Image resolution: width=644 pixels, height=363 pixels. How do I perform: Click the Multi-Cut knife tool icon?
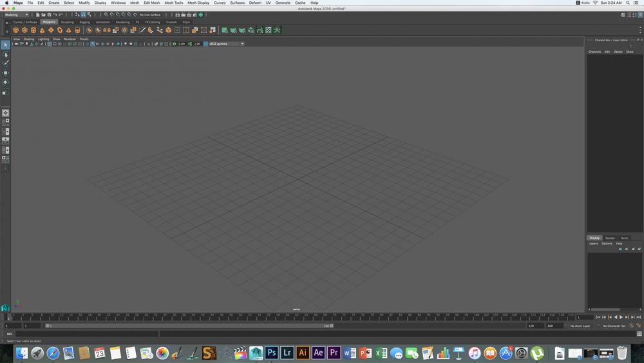(142, 30)
